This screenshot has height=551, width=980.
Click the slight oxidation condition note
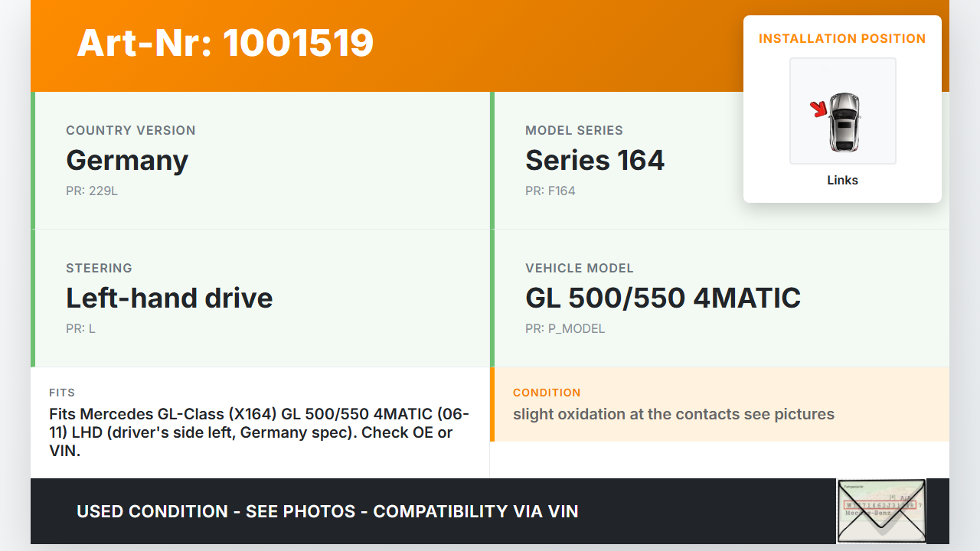(x=674, y=414)
